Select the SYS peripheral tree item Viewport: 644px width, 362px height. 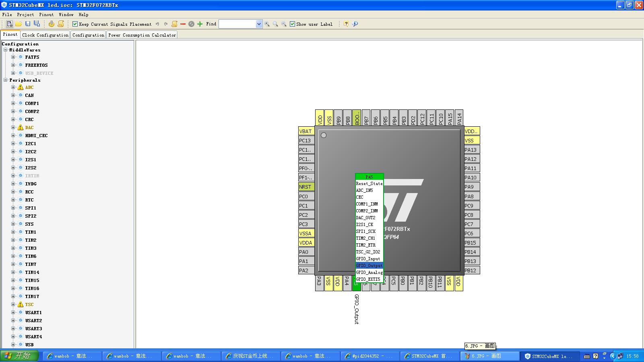29,224
